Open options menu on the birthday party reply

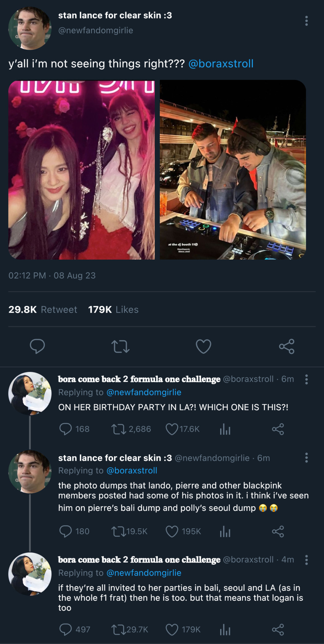[306, 379]
